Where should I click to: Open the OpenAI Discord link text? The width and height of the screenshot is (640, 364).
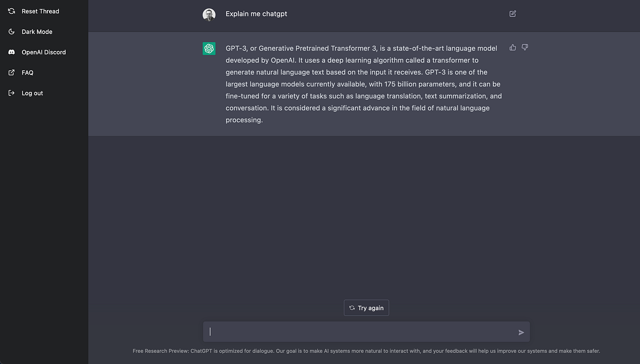44,52
